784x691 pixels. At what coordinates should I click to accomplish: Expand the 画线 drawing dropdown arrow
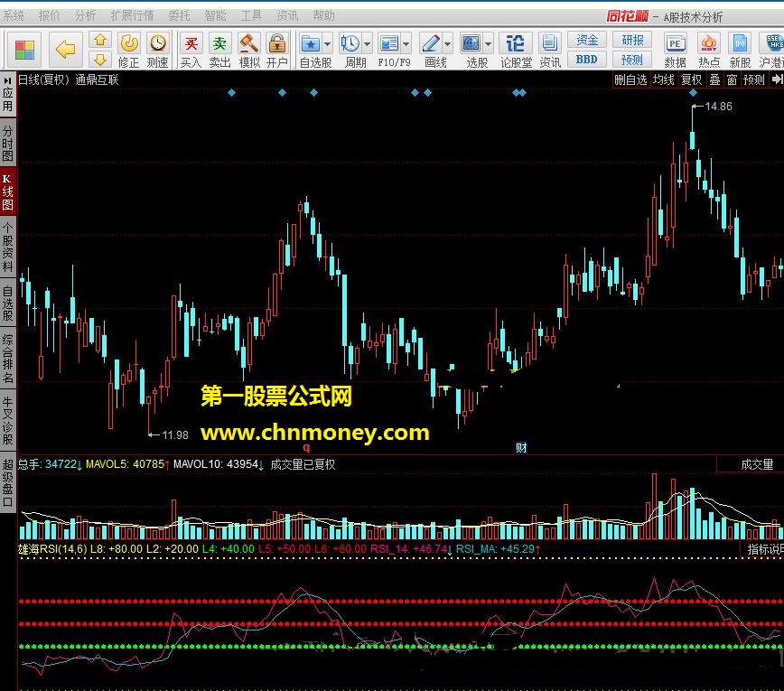(x=447, y=44)
